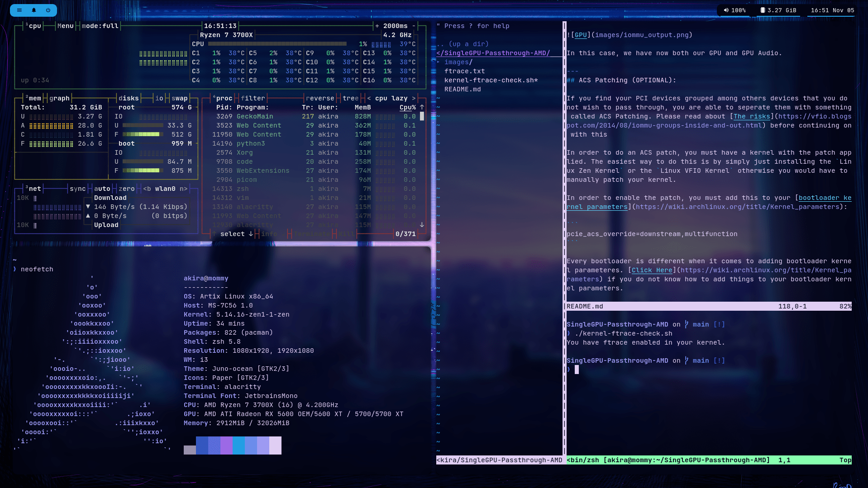Open the btop 'Menu'
This screenshot has width=868, height=488.
point(65,26)
